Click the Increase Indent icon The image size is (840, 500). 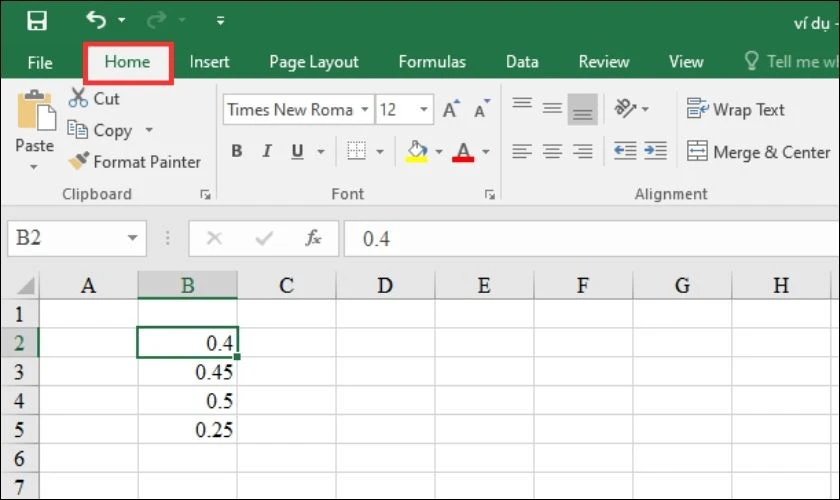point(656,152)
